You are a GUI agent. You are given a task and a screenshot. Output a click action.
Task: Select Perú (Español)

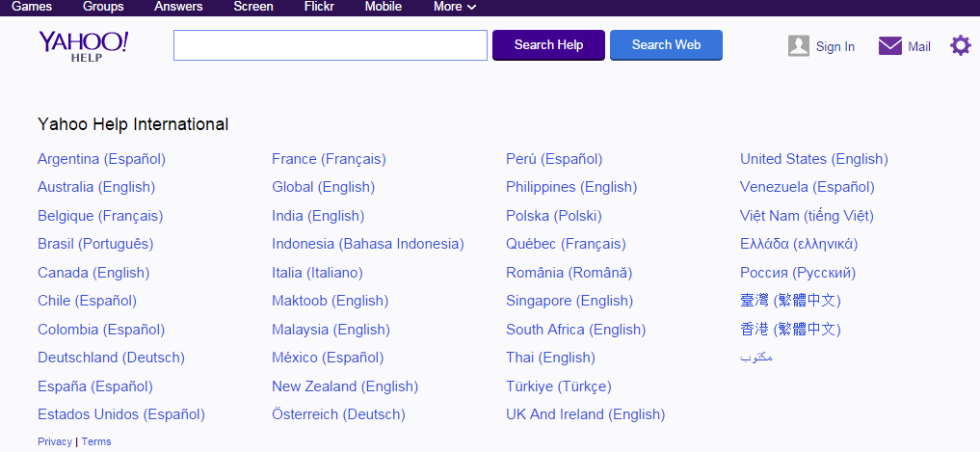(554, 159)
